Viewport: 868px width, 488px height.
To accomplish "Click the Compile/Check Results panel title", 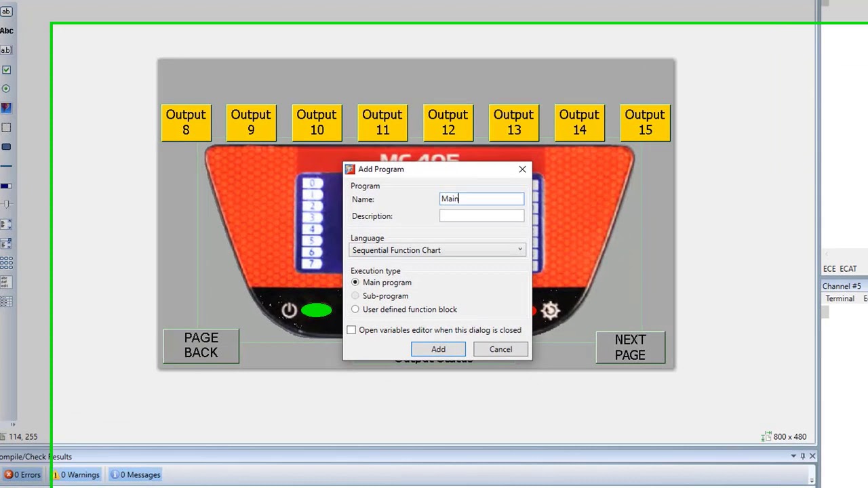I will click(36, 457).
